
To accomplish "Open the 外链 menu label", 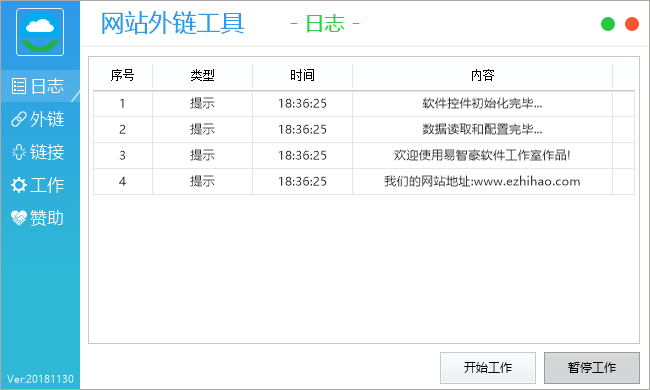I will click(47, 119).
